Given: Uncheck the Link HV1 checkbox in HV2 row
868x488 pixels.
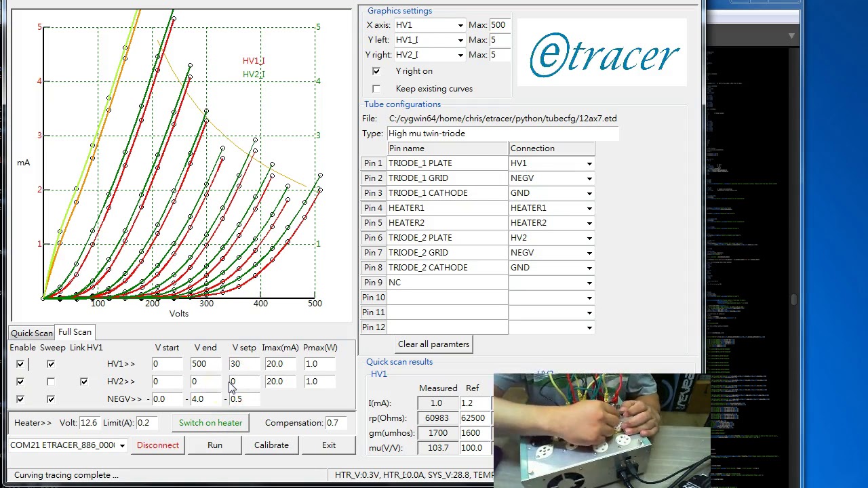Looking at the screenshot, I should 84,382.
